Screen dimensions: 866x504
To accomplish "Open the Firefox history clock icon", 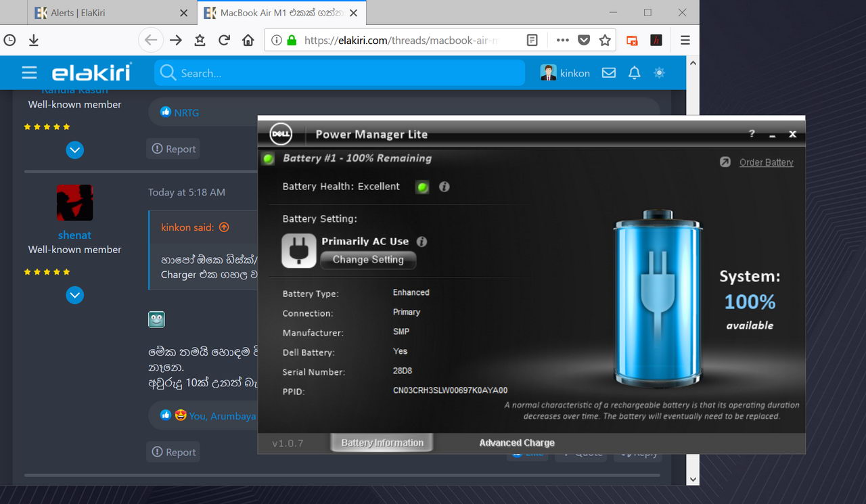I will (9, 40).
